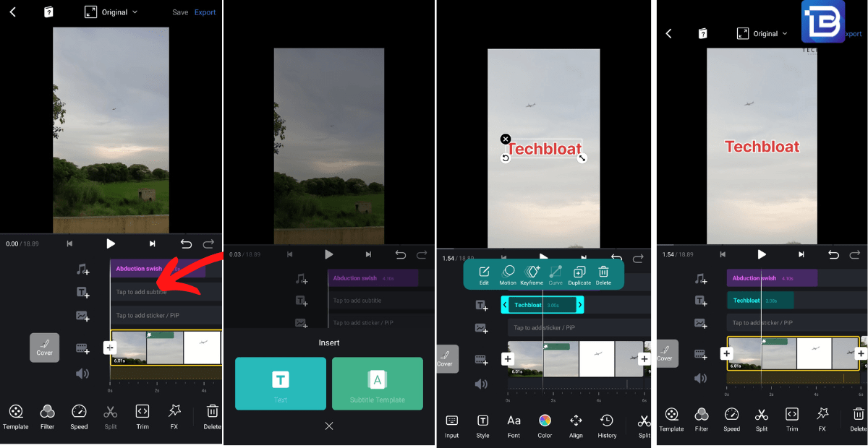Tap the add-clip plus before the video, third screenshot

pos(508,359)
